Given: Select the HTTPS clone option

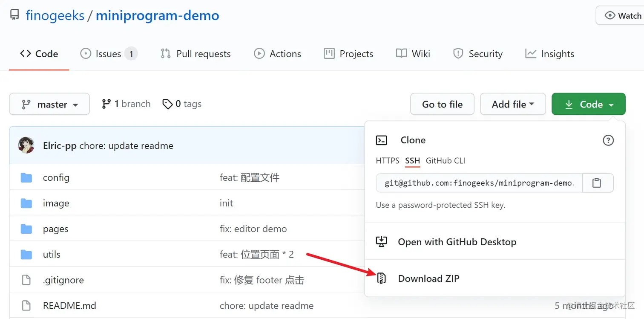Looking at the screenshot, I should pos(387,161).
